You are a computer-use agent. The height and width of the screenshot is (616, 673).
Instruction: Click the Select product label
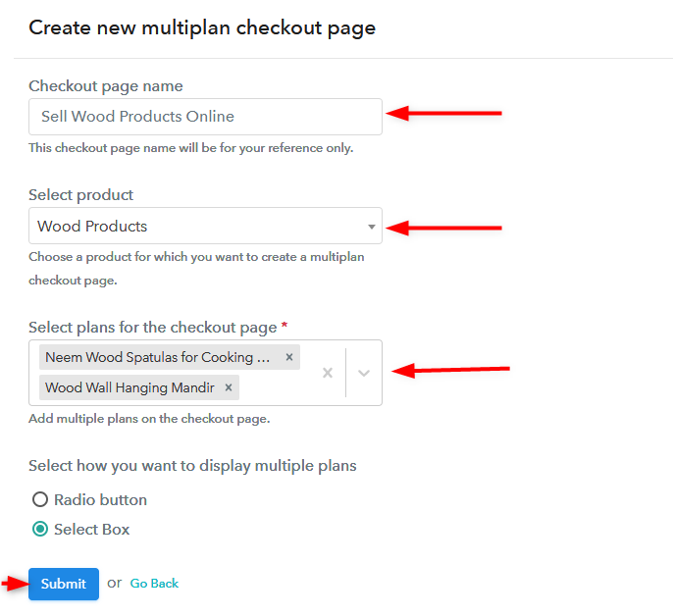[80, 195]
